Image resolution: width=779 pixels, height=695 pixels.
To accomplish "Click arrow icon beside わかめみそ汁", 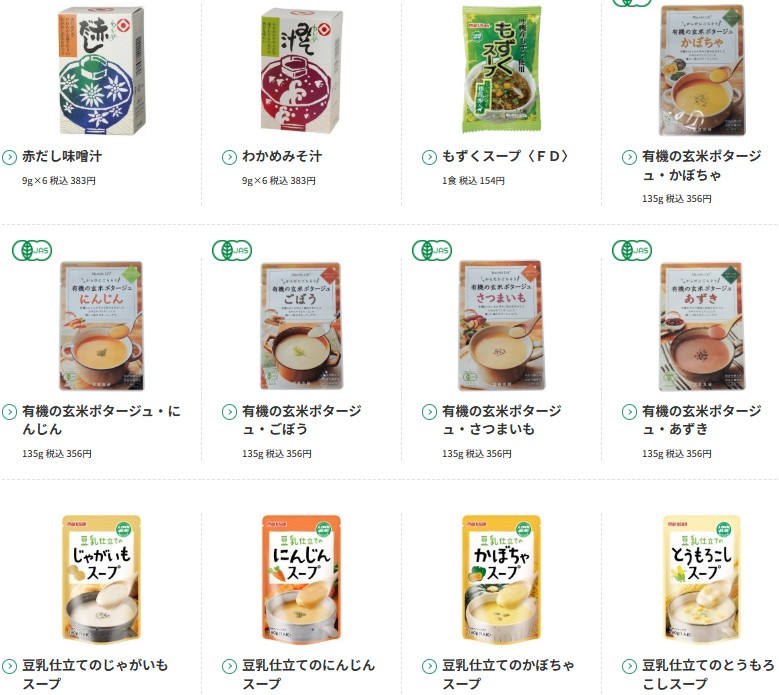I will pos(229,157).
